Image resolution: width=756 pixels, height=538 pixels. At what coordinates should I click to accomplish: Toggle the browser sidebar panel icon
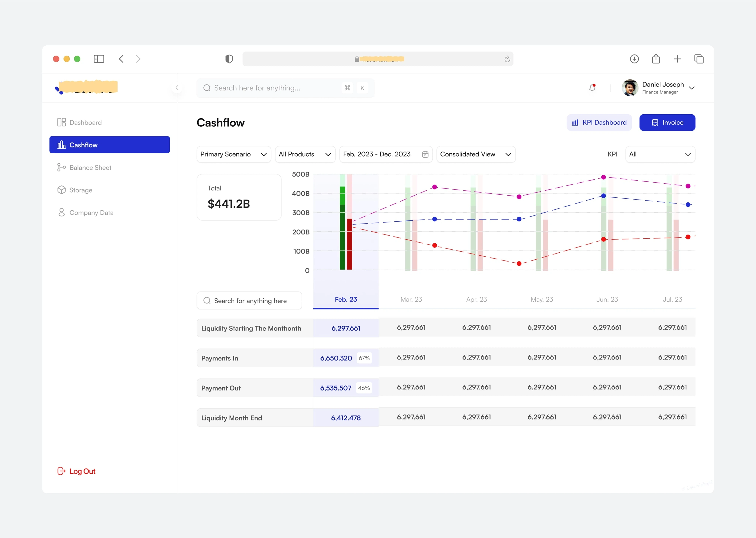coord(99,59)
